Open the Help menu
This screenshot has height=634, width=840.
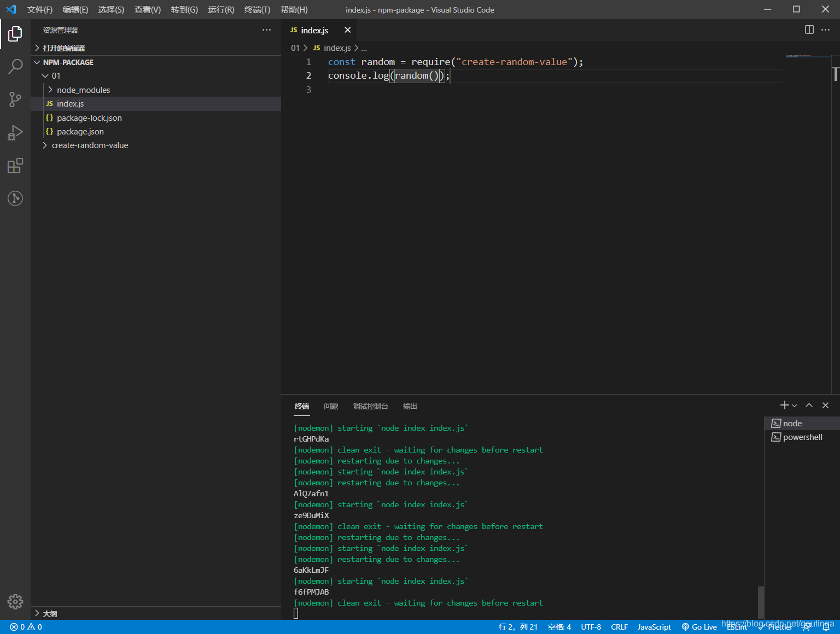[x=294, y=10]
